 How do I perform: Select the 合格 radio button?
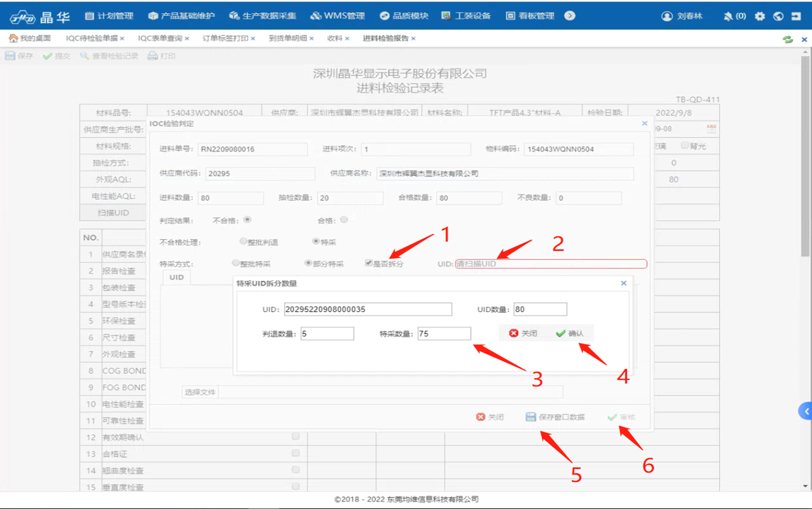[344, 220]
